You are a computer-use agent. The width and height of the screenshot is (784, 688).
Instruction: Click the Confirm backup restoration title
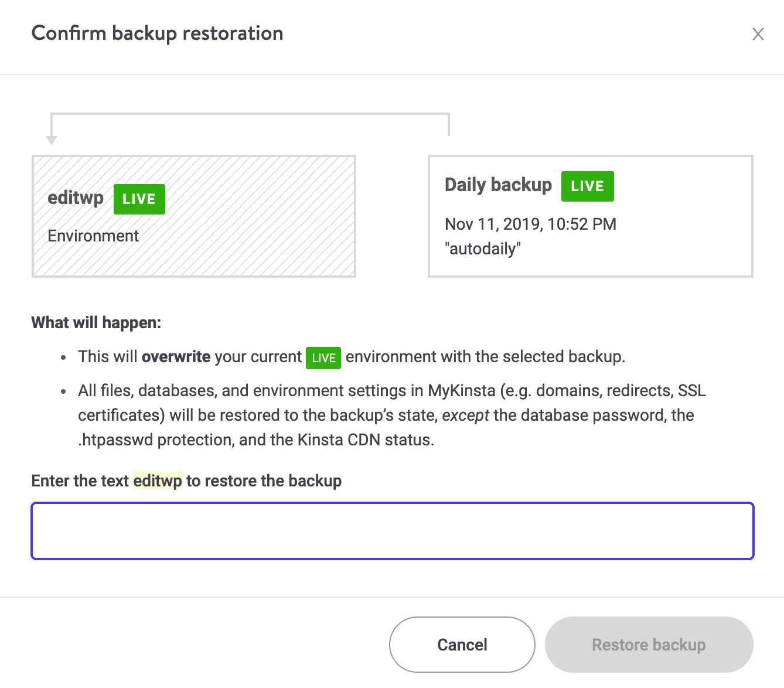158,33
